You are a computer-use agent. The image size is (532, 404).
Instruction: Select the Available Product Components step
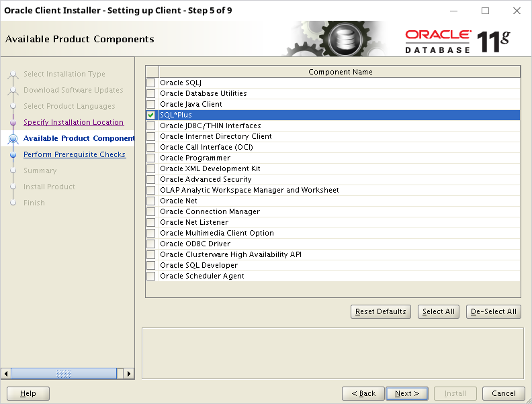click(x=79, y=138)
